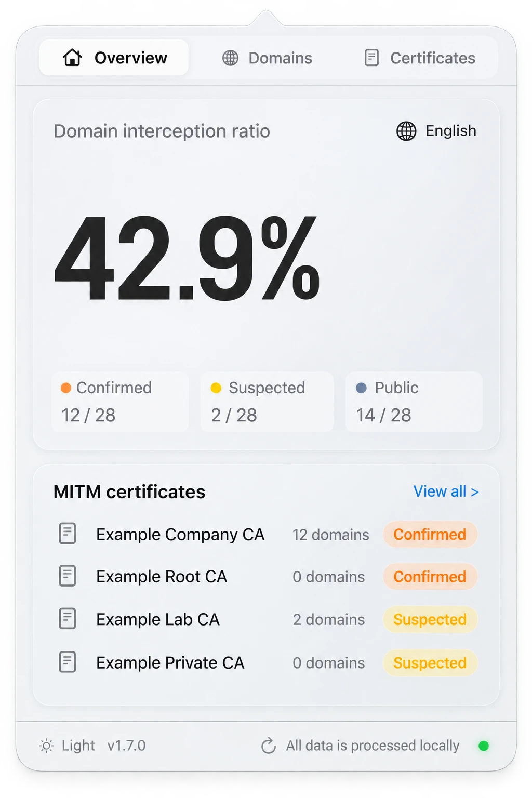This screenshot has width=532, height=798.
Task: Select the Confirmed 12 / 28 stat card
Action: coord(120,402)
